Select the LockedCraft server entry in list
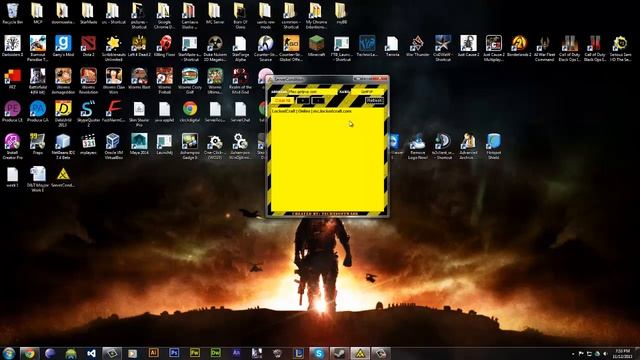The image size is (640, 360). [312, 111]
